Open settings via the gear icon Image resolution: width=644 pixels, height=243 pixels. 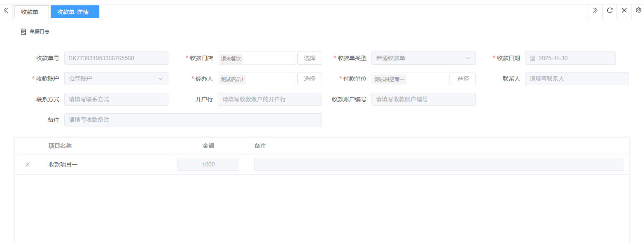click(638, 11)
